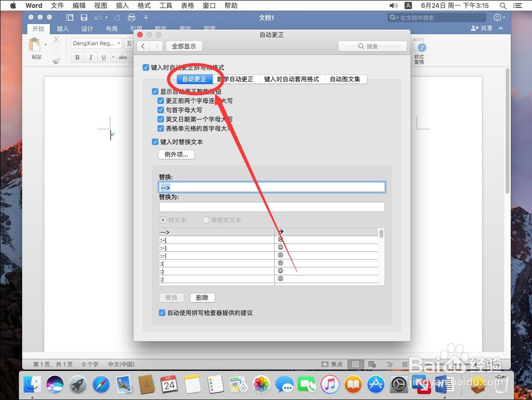Collapse the ribbon with chevron

coord(501,28)
